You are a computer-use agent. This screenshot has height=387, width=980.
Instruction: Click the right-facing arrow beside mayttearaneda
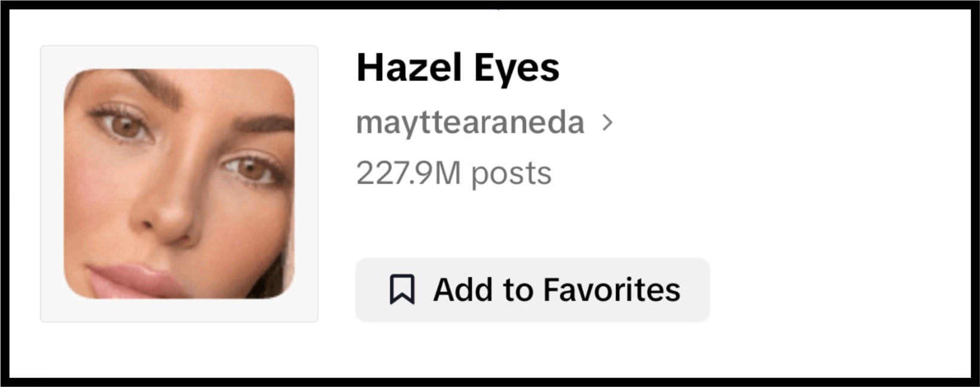point(610,122)
